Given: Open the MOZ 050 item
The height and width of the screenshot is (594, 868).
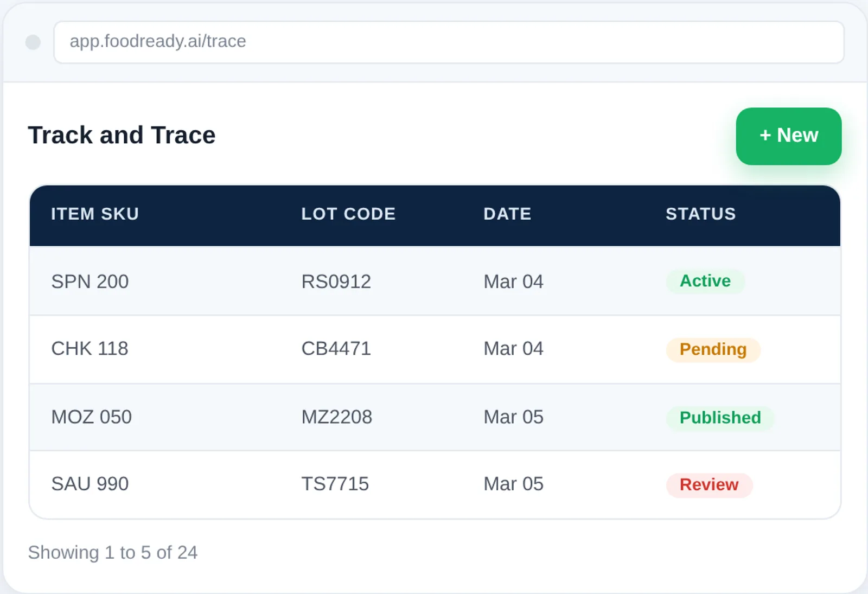Looking at the screenshot, I should tap(92, 417).
